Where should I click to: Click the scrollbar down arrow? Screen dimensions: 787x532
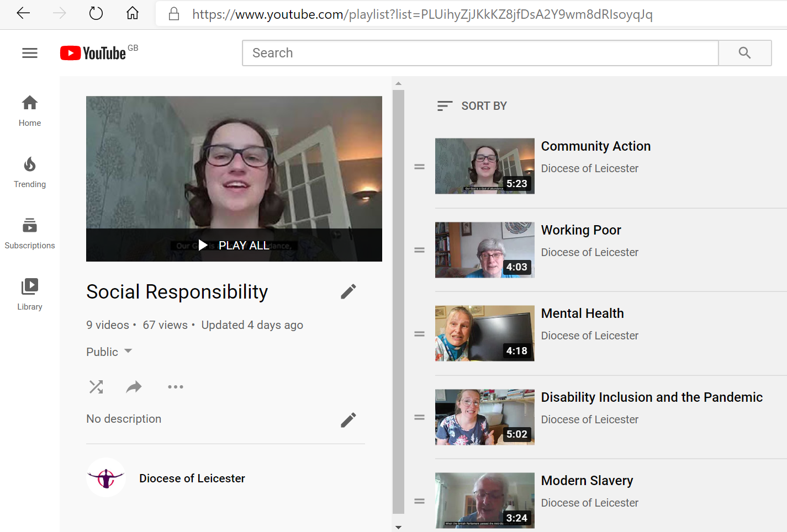click(x=398, y=527)
